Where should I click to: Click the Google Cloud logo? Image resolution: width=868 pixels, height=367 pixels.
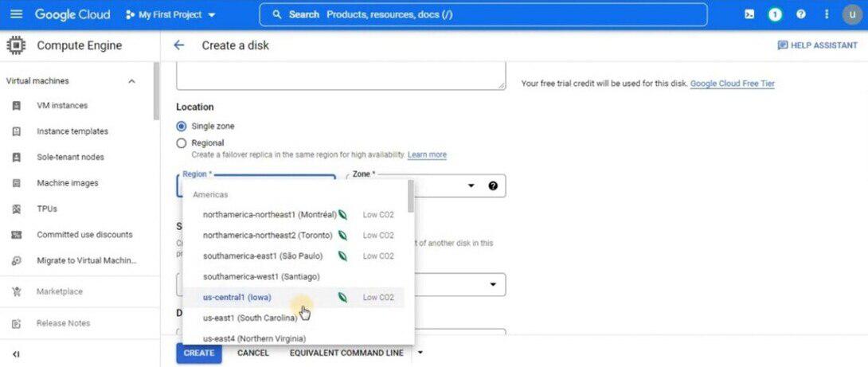(72, 14)
